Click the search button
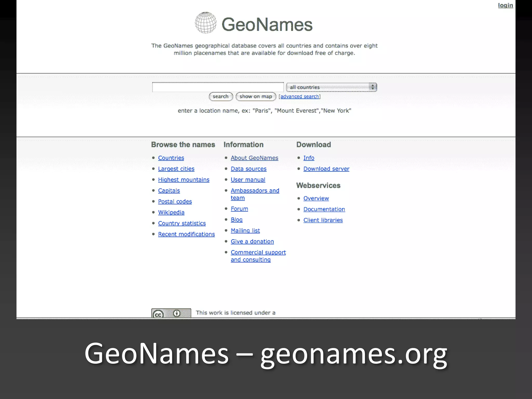The height and width of the screenshot is (399, 532). [221, 96]
